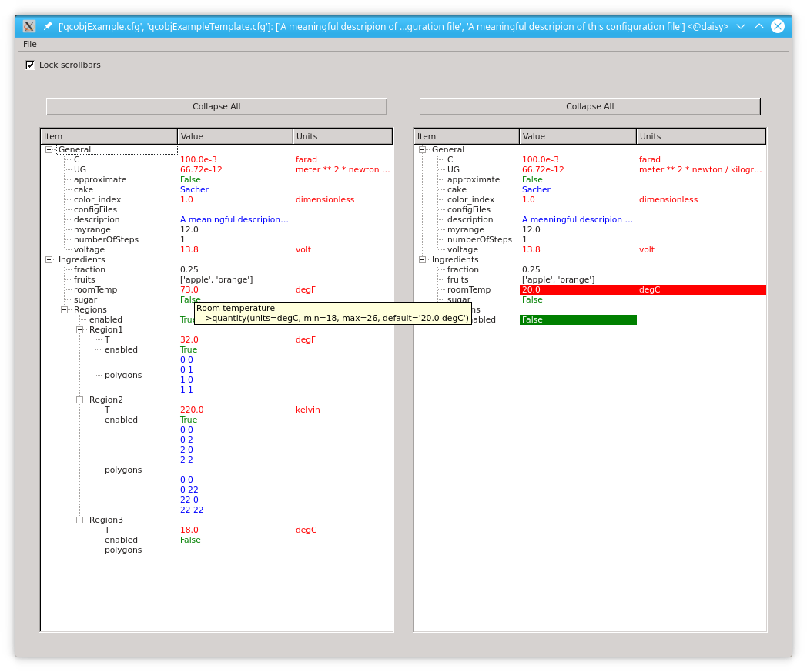Screen dimensions: 807x672
Task: Select 'description' in left tree
Action: pos(97,219)
